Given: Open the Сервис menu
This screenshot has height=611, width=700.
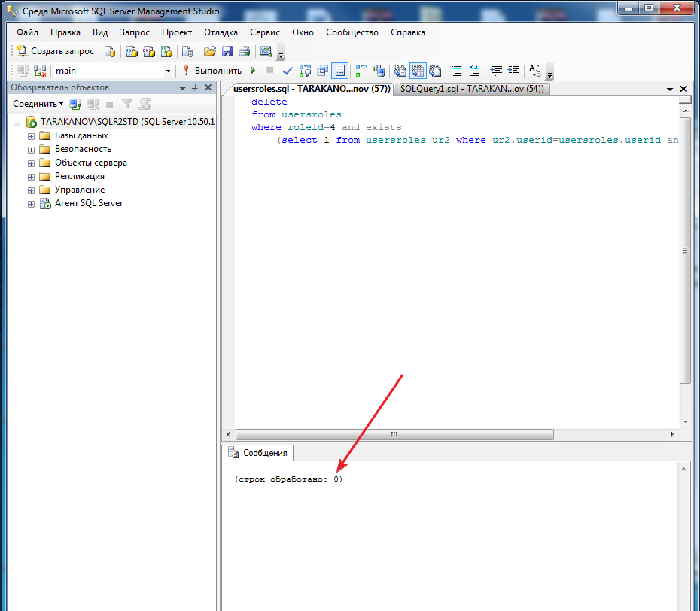Looking at the screenshot, I should (265, 32).
